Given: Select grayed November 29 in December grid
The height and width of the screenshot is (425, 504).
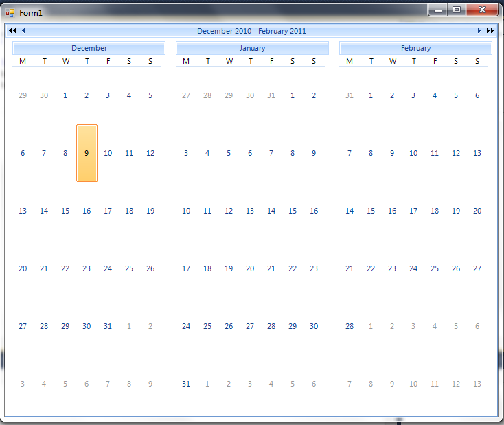Looking at the screenshot, I should (23, 95).
